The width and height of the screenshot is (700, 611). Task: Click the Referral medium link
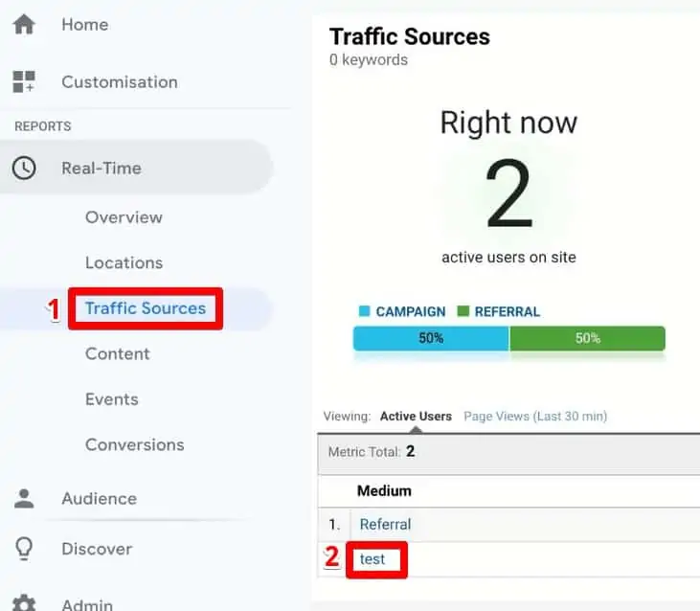click(x=385, y=524)
